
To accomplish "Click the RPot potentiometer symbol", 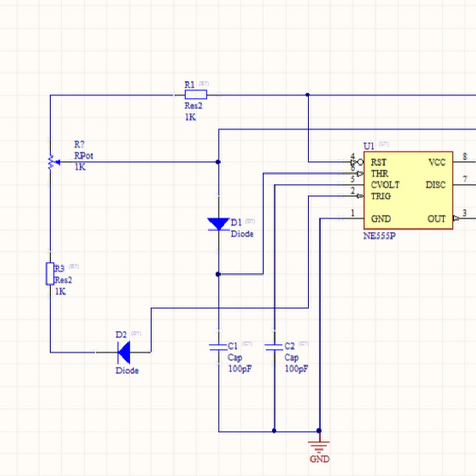I will tap(51, 162).
